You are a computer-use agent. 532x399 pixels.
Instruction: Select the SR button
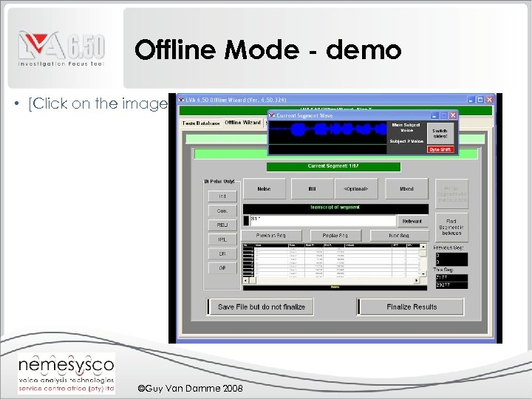pos(222,253)
